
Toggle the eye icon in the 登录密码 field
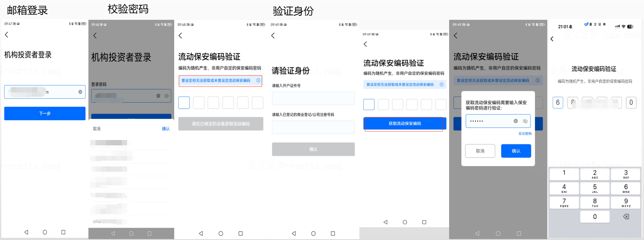coord(167,96)
